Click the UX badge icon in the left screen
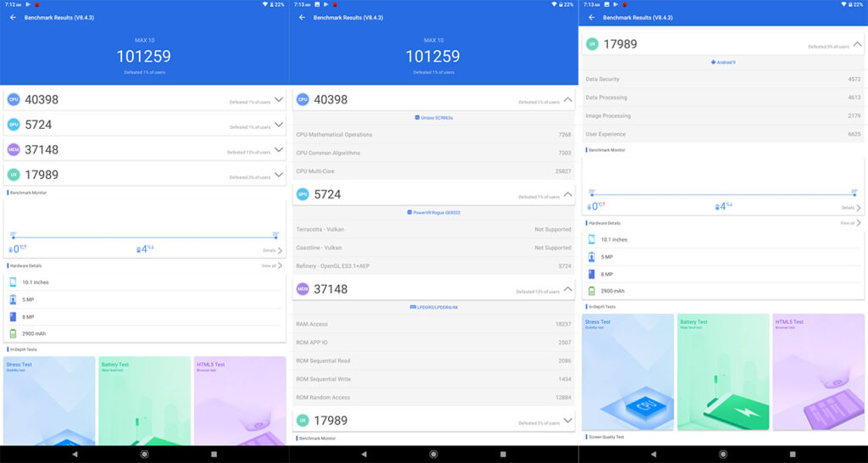 point(14,175)
